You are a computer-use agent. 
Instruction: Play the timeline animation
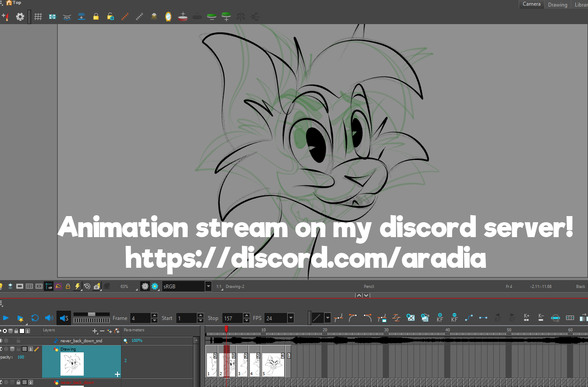coord(6,318)
